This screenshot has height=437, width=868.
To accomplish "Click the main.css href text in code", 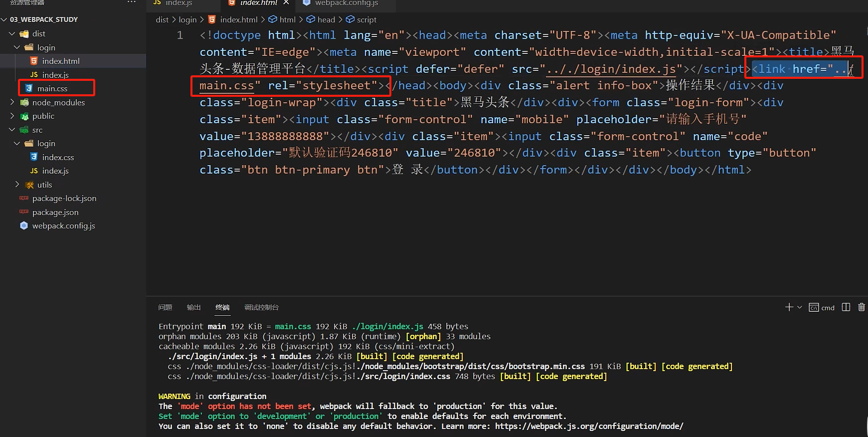I will click(227, 86).
